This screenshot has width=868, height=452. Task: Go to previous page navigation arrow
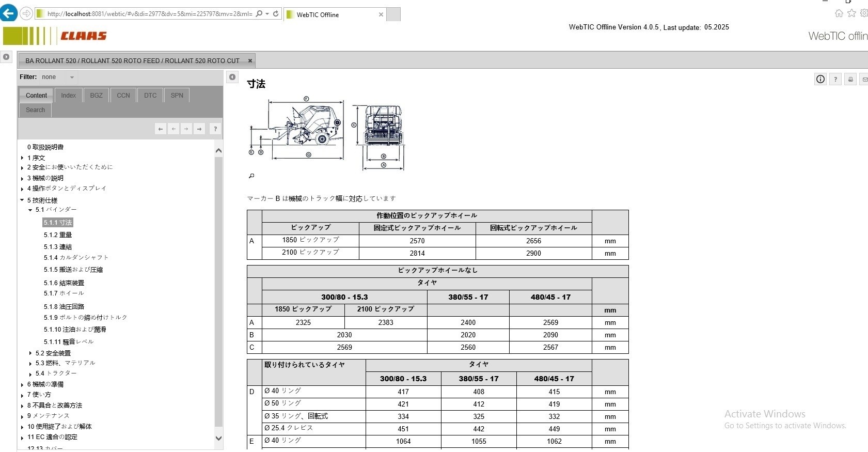coord(173,129)
